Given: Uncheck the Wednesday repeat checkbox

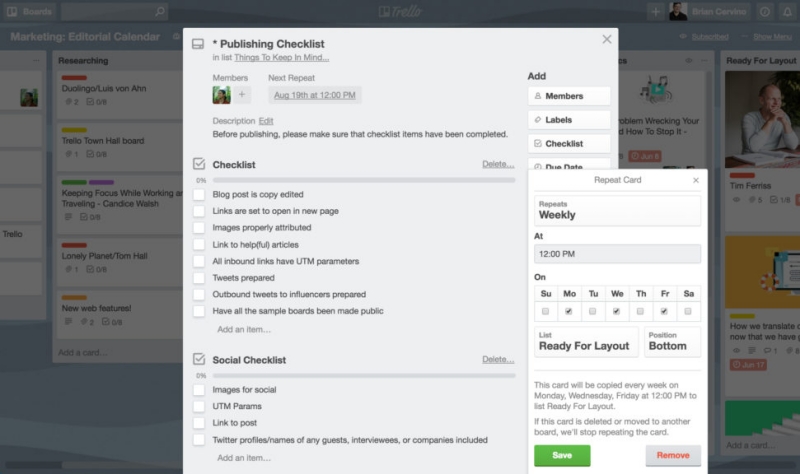Looking at the screenshot, I should 616,311.
